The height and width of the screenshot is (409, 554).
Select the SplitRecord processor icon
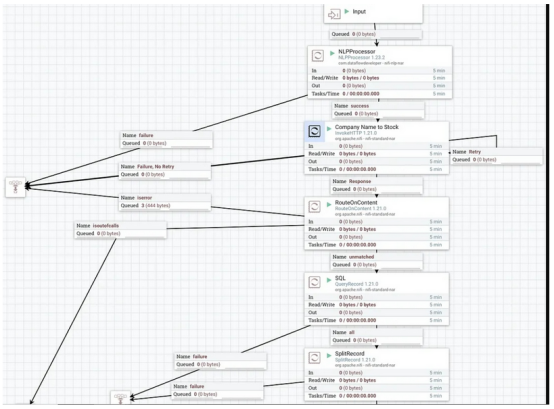pos(314,358)
